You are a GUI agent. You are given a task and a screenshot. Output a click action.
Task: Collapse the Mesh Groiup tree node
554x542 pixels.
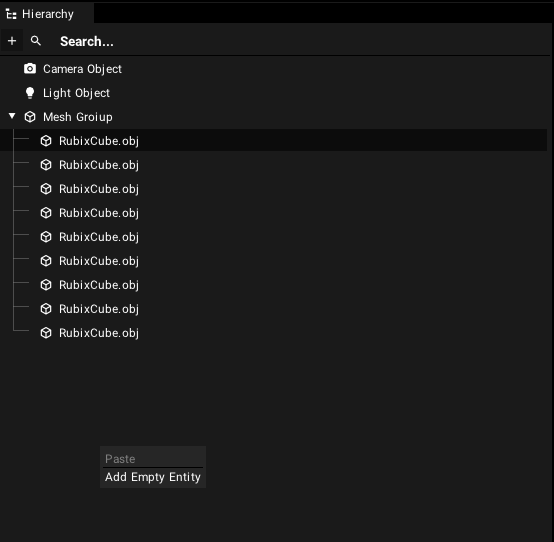click(12, 116)
